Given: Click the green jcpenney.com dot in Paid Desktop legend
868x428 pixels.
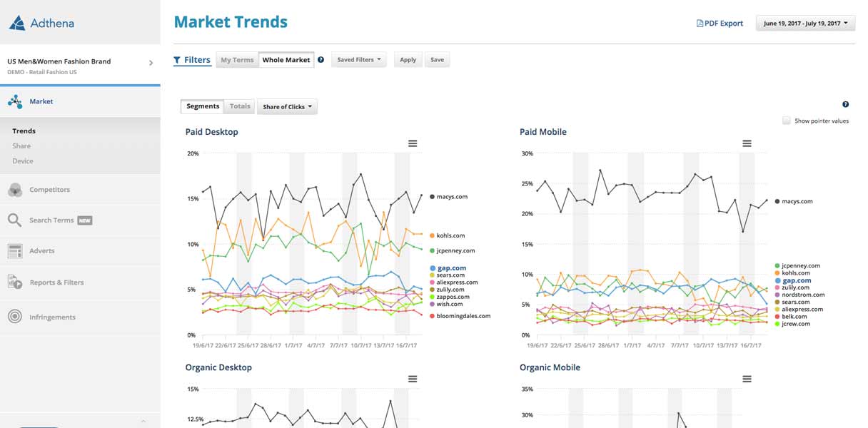Looking at the screenshot, I should (432, 251).
